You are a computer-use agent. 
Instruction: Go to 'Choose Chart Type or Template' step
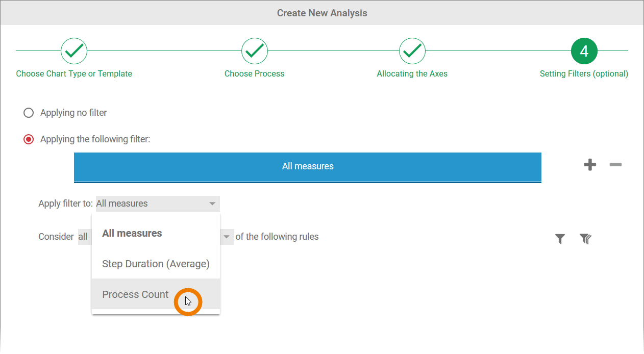pyautogui.click(x=74, y=74)
